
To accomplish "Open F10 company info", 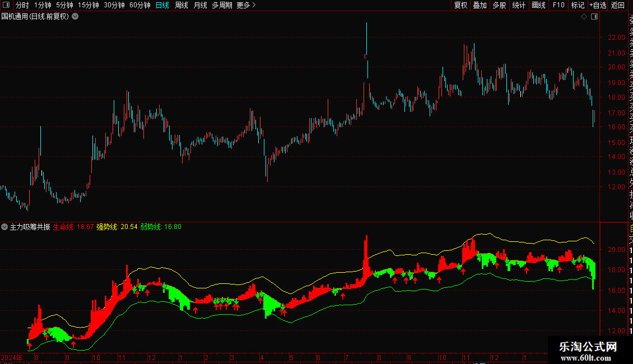I will pyautogui.click(x=558, y=5).
